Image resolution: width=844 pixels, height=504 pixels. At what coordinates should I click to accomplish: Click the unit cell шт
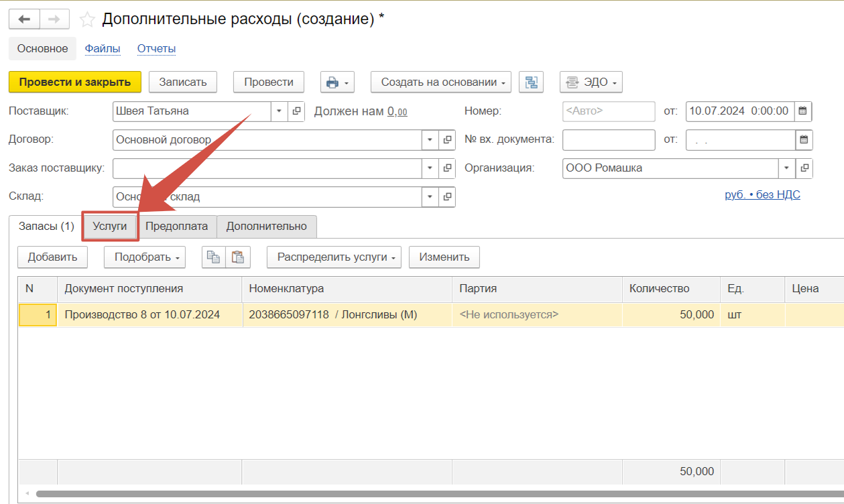point(752,315)
